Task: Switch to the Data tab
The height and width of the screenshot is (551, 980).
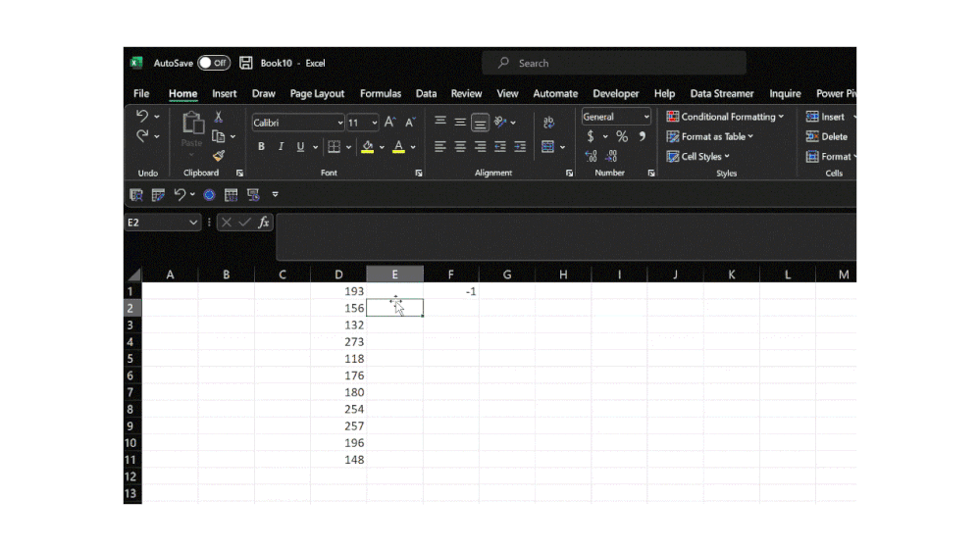Action: click(427, 94)
